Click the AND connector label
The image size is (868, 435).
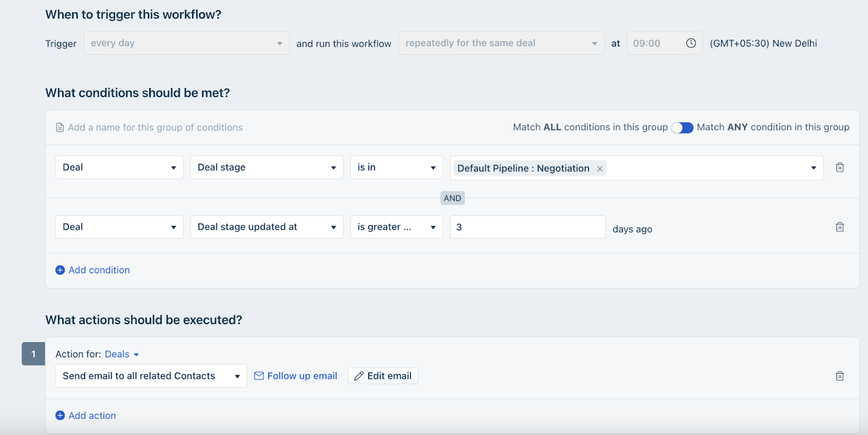coord(452,198)
